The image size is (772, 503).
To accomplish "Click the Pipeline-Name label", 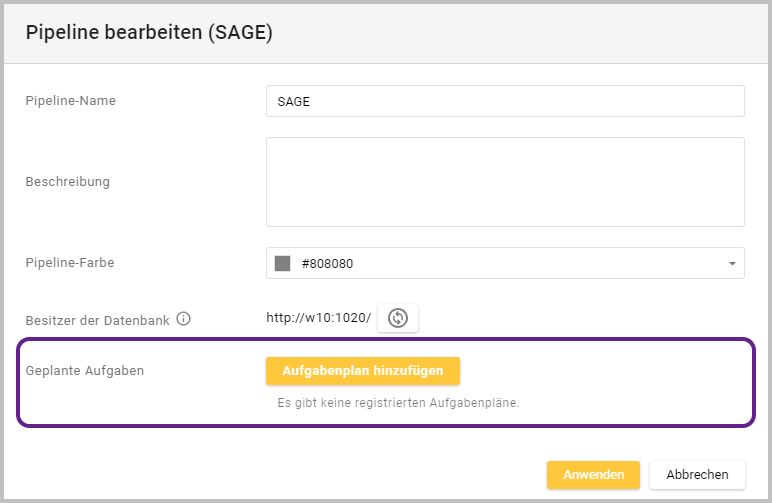I will coord(70,101).
